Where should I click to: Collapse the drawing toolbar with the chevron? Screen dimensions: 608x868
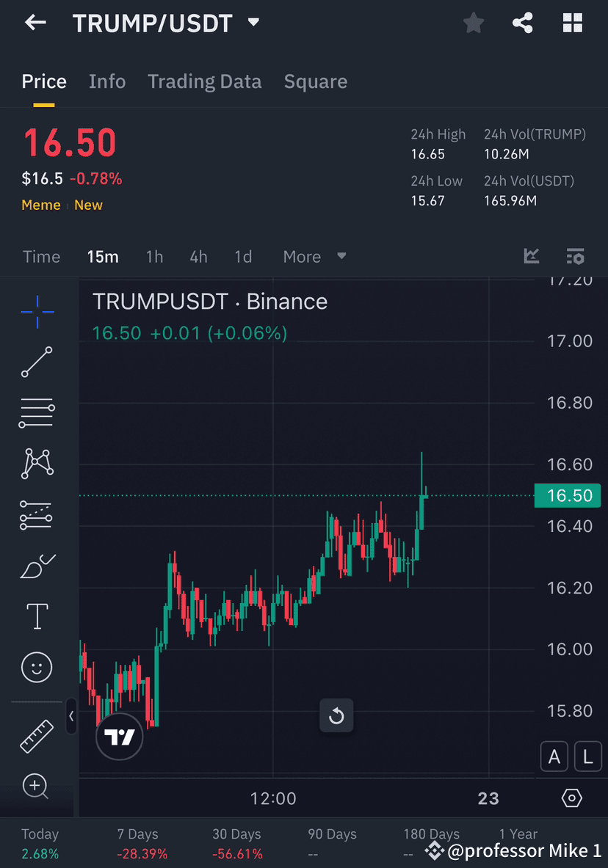pos(71,718)
